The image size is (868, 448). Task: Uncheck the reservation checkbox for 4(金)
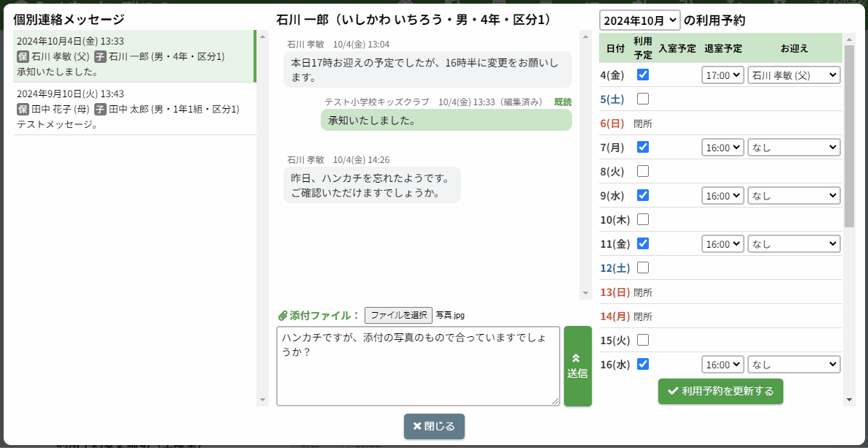(x=643, y=75)
